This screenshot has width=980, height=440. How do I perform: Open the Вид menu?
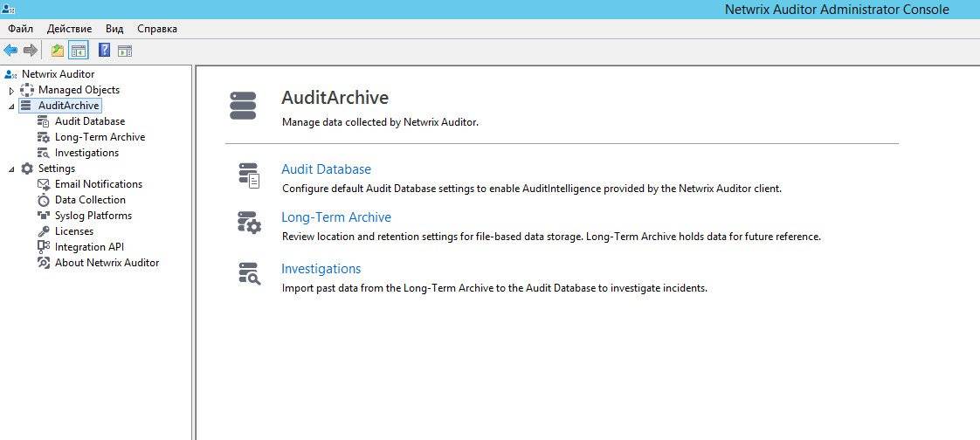coord(114,29)
